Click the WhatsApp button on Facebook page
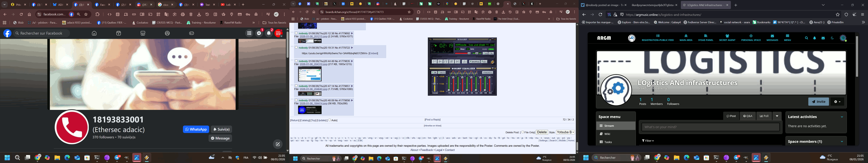 click(196, 129)
